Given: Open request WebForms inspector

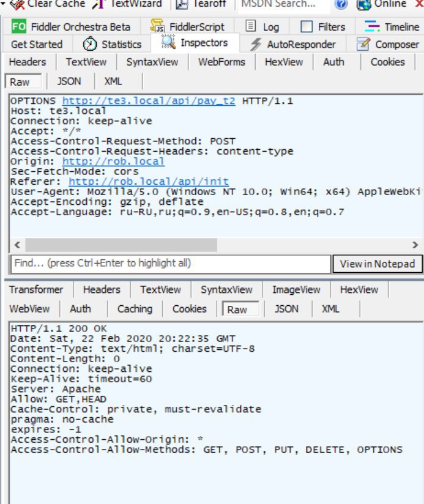Looking at the screenshot, I should (221, 62).
